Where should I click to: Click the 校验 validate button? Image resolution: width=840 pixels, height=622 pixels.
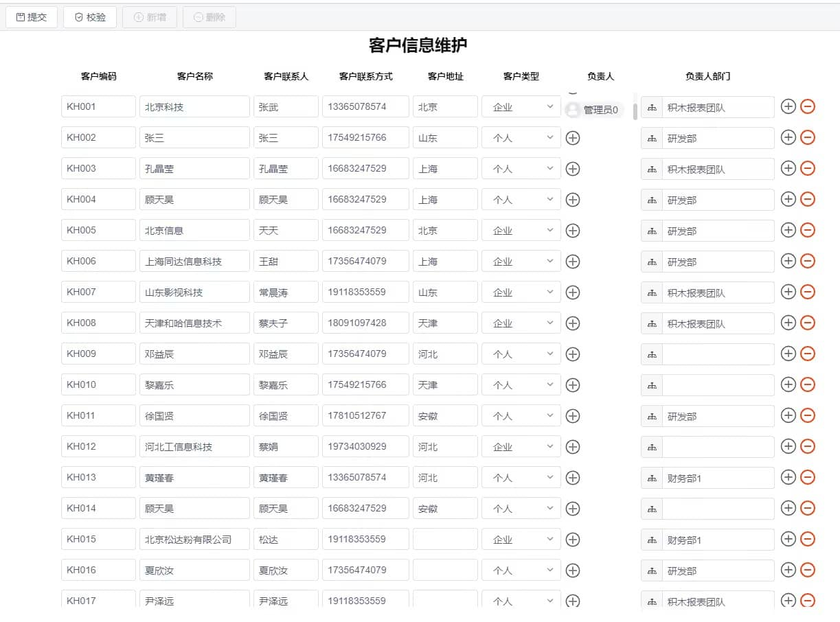[x=90, y=17]
